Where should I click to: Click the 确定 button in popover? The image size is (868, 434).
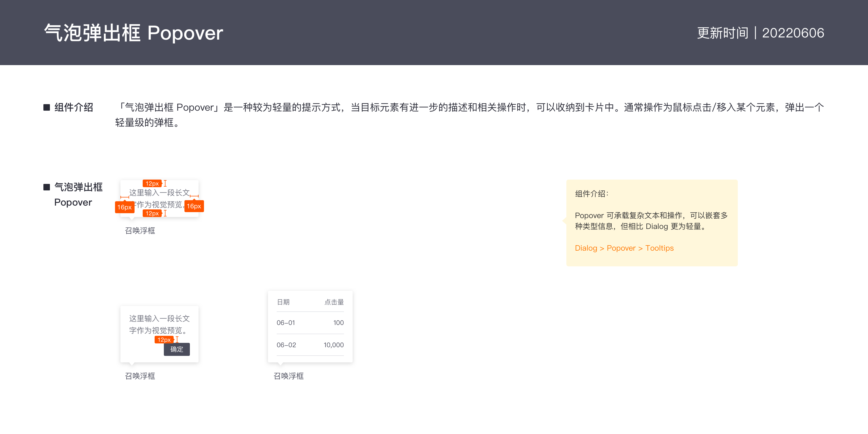pos(177,349)
